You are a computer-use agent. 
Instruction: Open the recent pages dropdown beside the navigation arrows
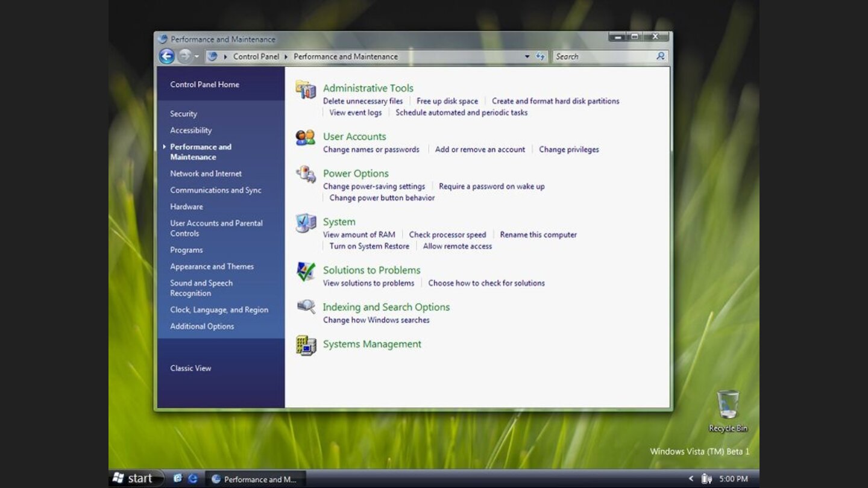197,56
